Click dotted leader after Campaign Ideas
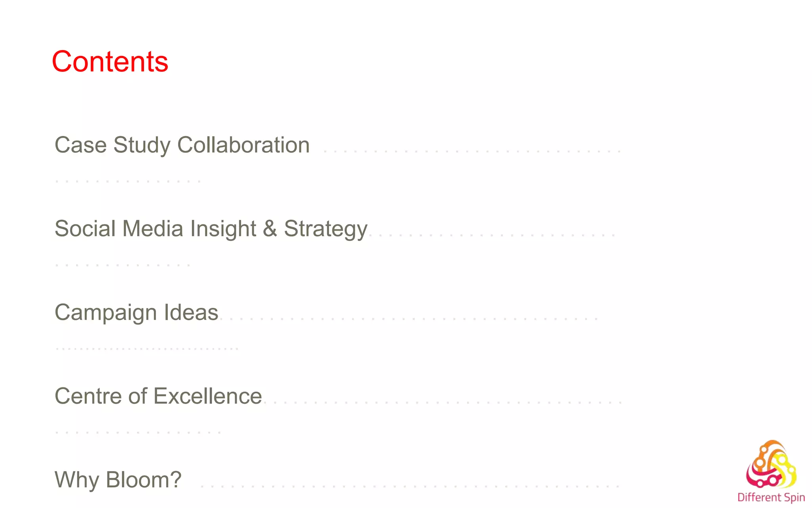Screen dimensions: 812x508 (x=408, y=319)
